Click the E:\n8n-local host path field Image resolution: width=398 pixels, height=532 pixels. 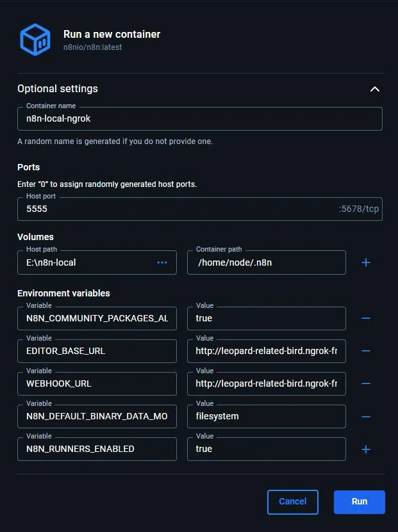click(x=83, y=262)
